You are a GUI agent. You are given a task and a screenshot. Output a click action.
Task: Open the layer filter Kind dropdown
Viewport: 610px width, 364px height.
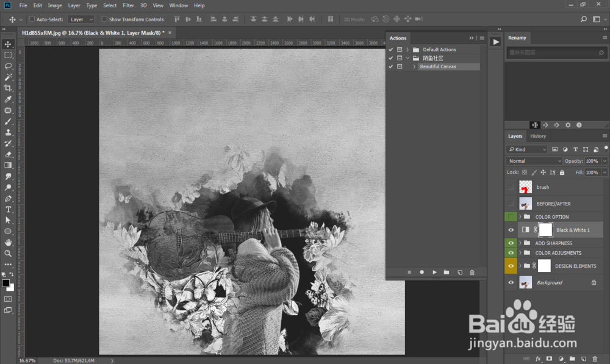[527, 149]
